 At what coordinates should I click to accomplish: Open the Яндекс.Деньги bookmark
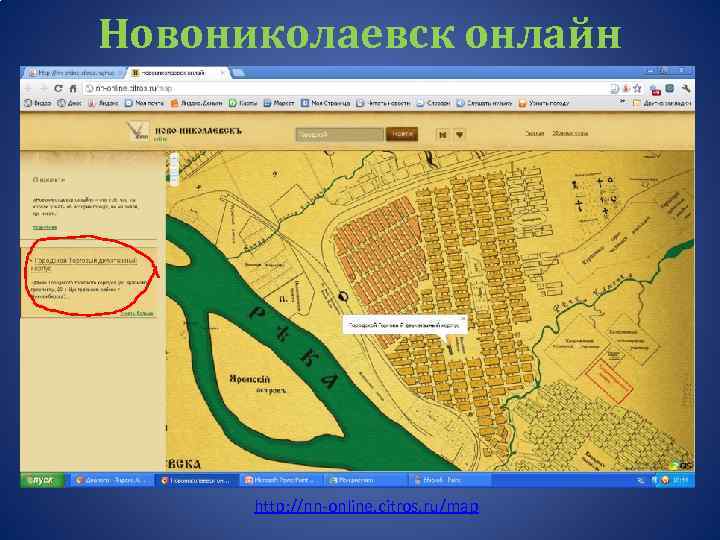pyautogui.click(x=197, y=103)
